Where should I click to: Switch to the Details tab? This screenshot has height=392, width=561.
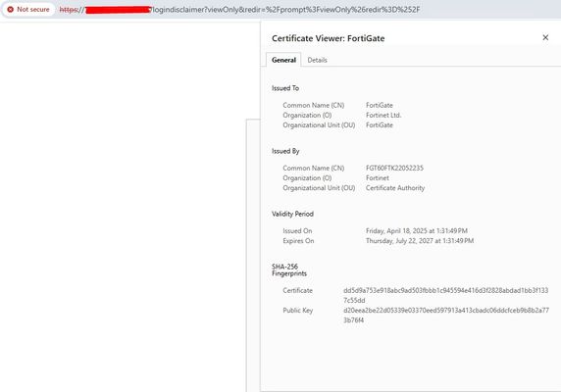[317, 60]
